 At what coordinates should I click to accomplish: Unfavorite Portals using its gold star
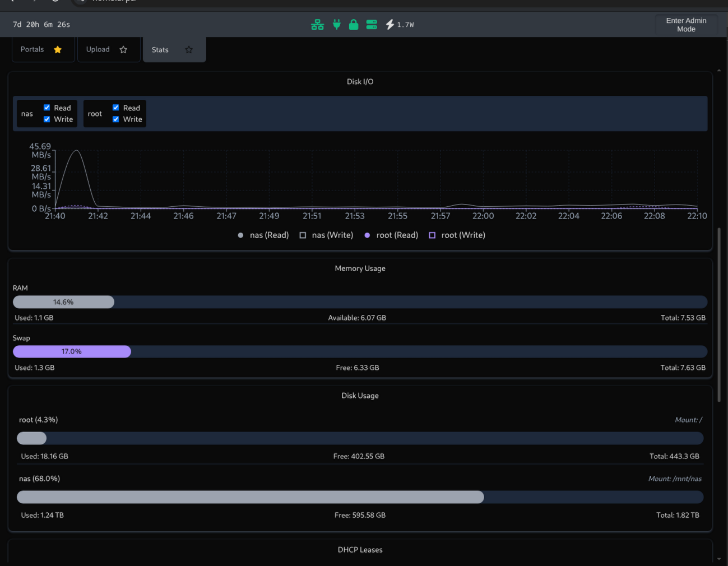click(58, 50)
